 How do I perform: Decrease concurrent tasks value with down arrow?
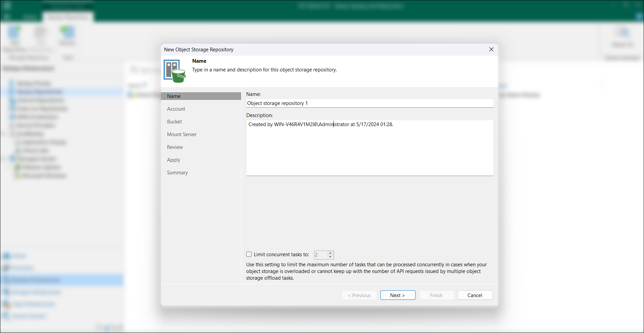(x=330, y=257)
